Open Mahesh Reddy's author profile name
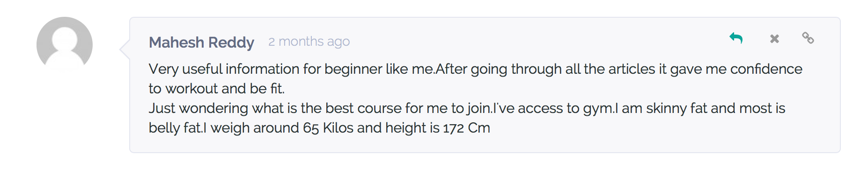868x169 pixels. pyautogui.click(x=201, y=42)
